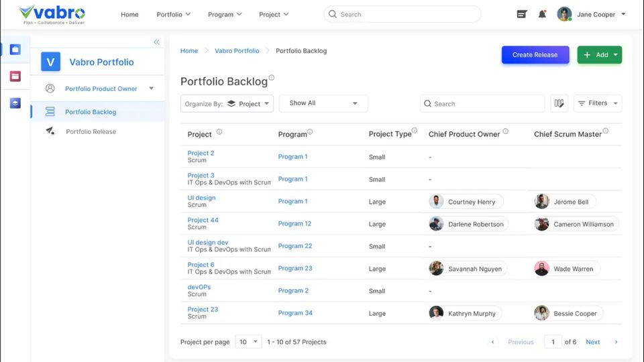Click the notification bell icon

pos(542,14)
